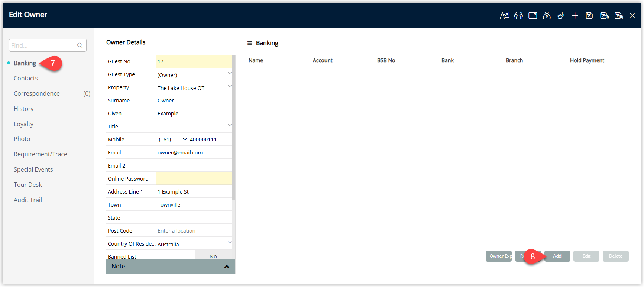The image size is (644, 287).
Task: Click the Online Password input field
Action: coord(194,179)
